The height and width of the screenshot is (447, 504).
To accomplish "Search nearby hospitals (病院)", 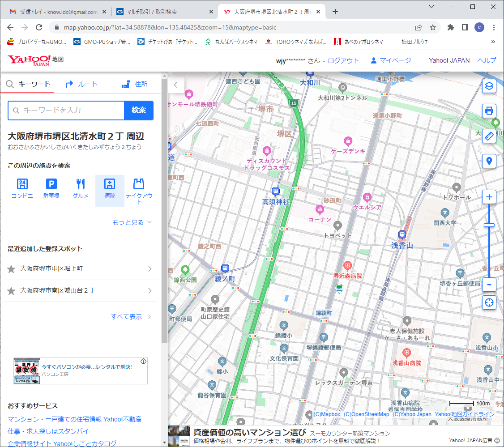I will point(110,188).
